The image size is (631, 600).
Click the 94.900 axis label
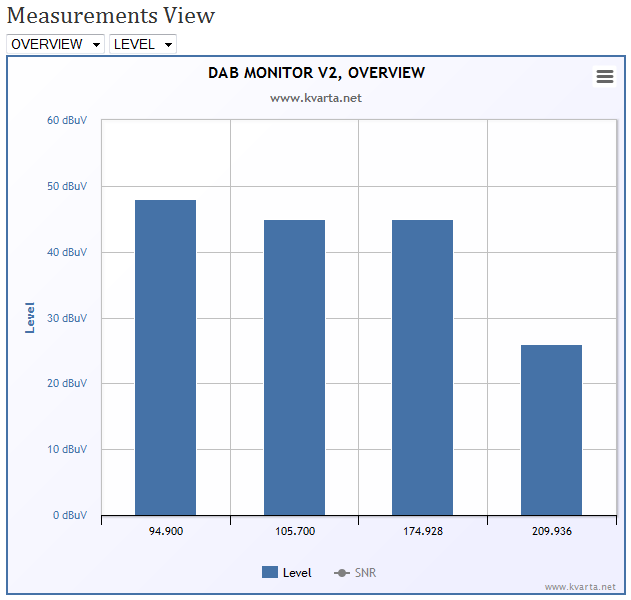tap(166, 531)
